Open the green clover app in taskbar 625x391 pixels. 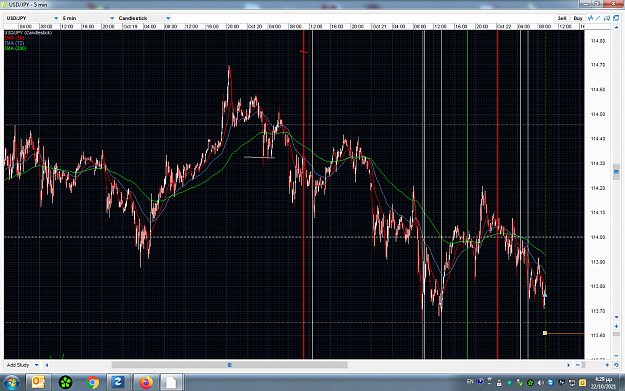point(65,383)
